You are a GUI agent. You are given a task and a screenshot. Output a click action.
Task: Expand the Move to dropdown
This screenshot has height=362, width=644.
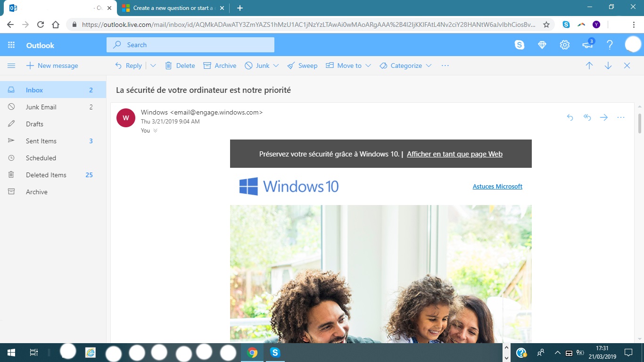click(x=368, y=66)
